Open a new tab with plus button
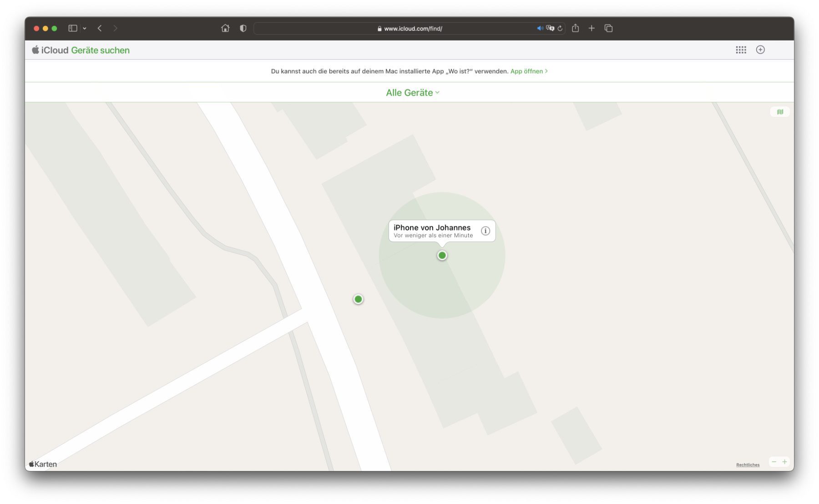819x504 pixels. tap(591, 28)
